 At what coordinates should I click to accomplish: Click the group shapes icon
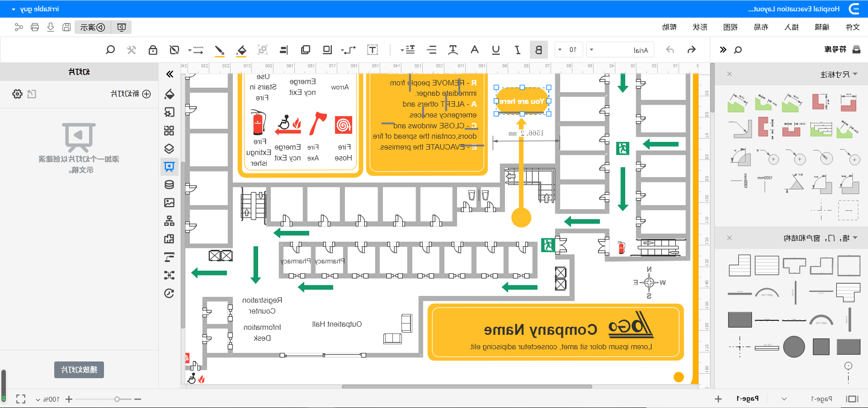[x=263, y=50]
